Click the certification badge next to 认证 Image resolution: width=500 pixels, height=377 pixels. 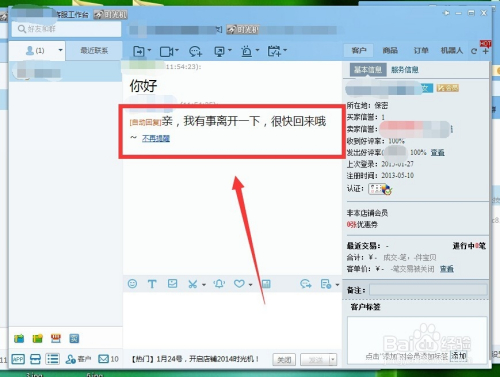[x=380, y=189]
